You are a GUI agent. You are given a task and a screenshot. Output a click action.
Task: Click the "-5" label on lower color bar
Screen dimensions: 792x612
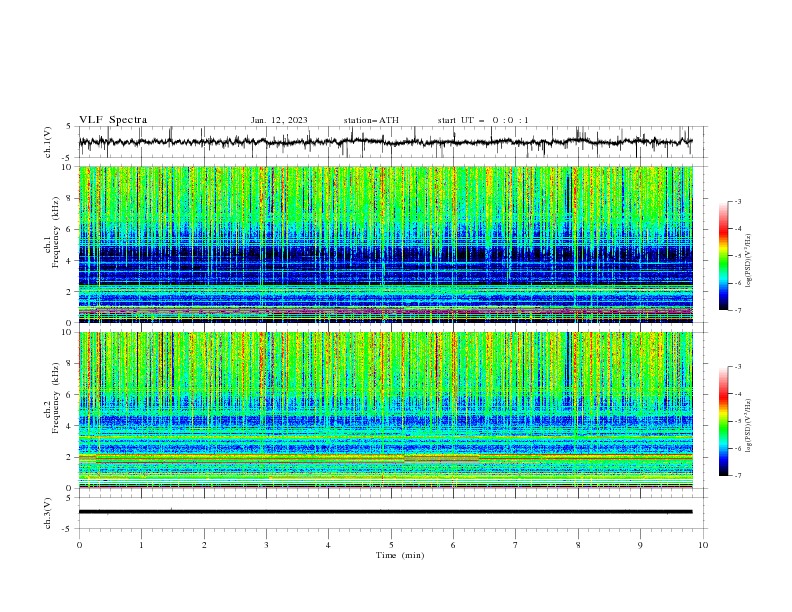tap(738, 421)
